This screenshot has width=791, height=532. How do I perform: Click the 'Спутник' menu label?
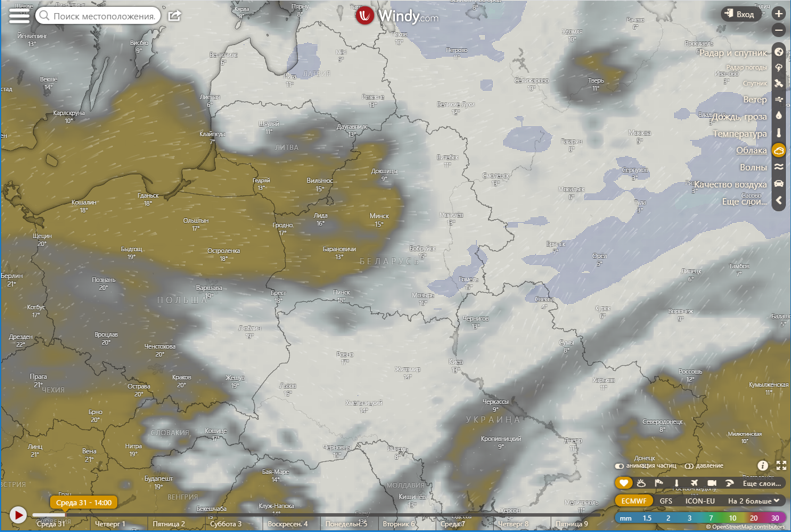(x=755, y=83)
